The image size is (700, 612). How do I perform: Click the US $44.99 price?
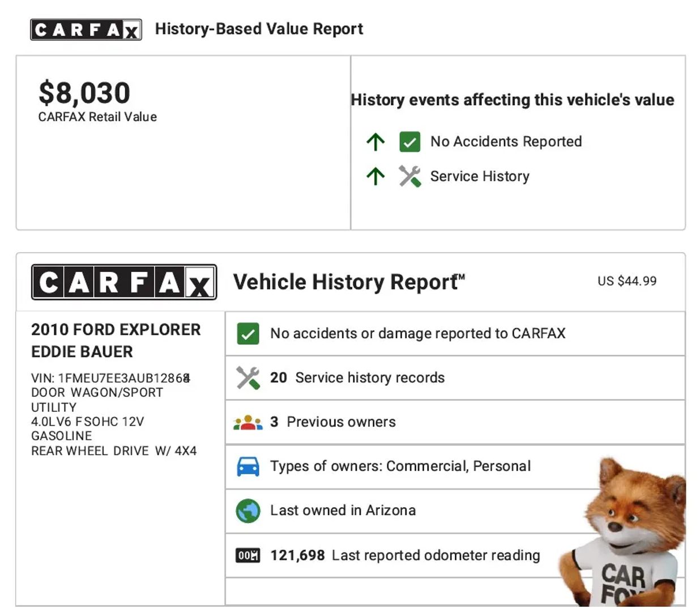pos(627,281)
